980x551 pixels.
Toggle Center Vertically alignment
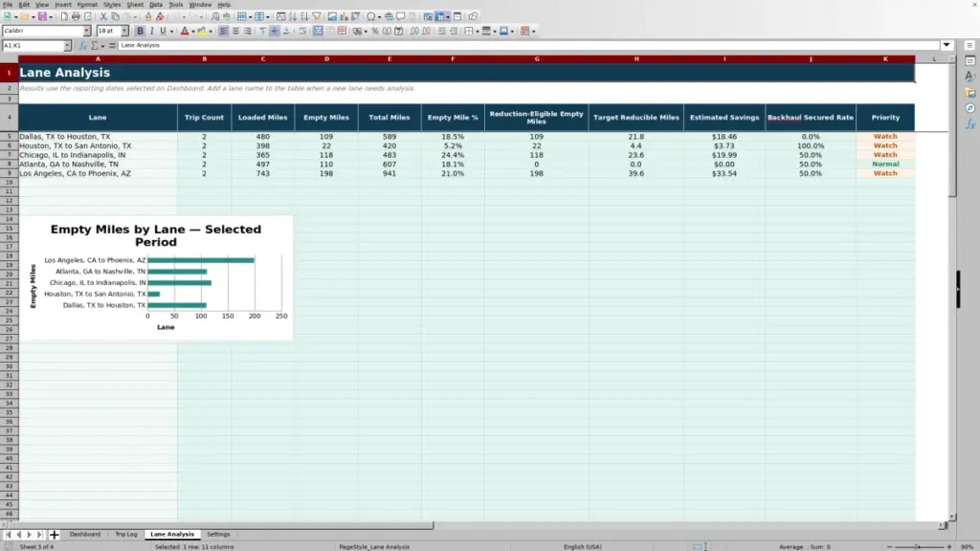coord(275,32)
